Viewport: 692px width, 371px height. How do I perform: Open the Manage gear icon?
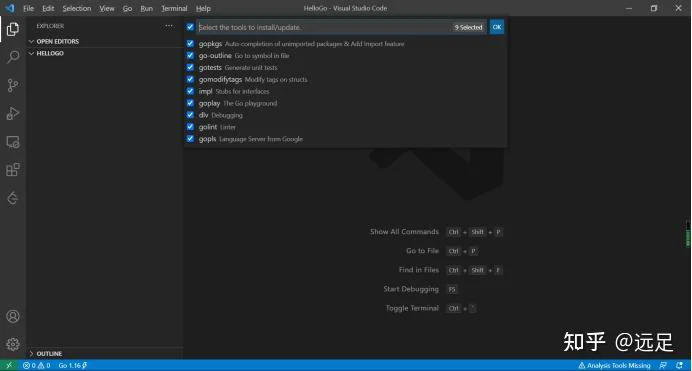13,344
